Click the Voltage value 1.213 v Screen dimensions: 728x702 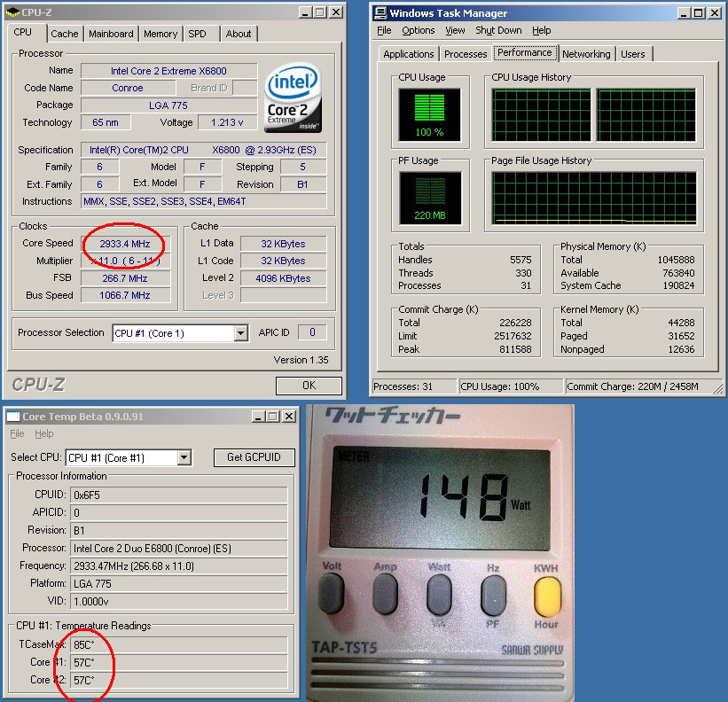227,122
